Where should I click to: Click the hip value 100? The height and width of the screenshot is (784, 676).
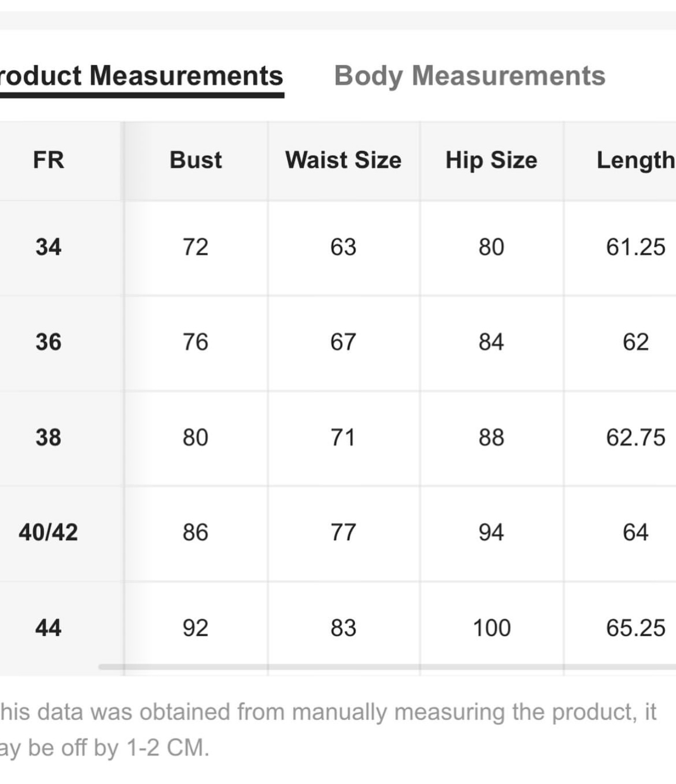coord(492,628)
